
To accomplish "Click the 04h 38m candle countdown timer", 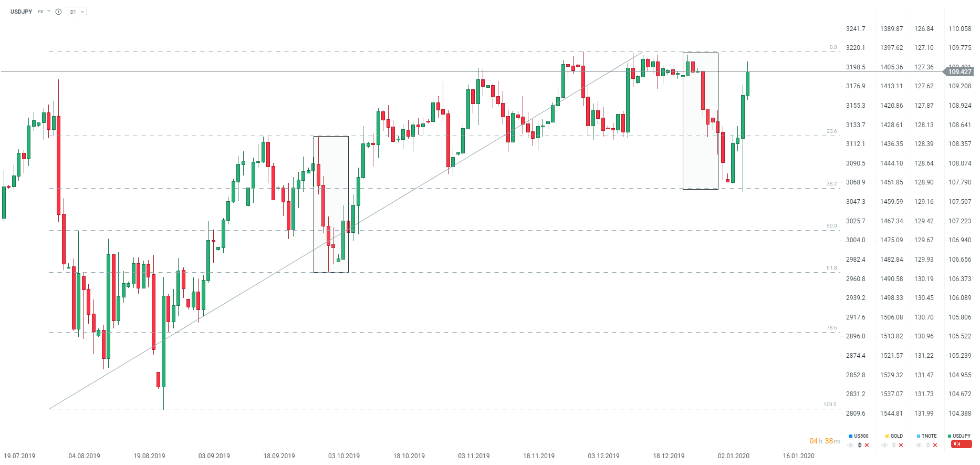I will click(824, 441).
